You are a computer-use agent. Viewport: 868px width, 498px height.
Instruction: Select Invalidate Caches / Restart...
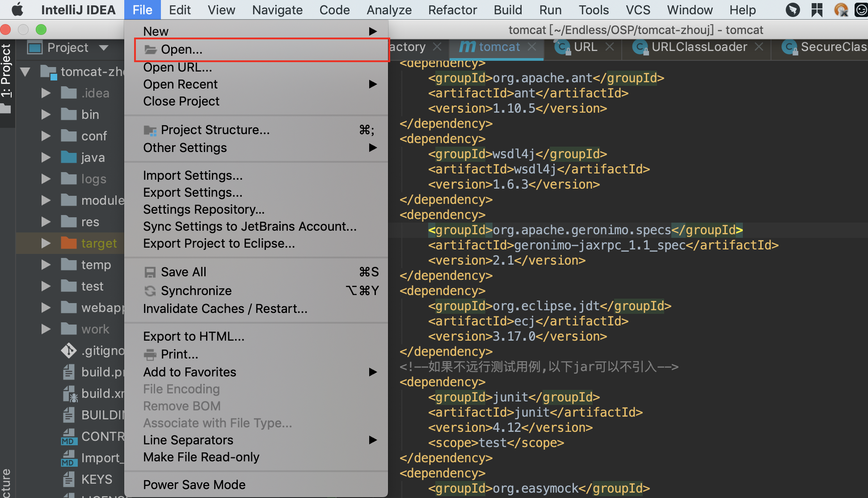tap(257, 309)
